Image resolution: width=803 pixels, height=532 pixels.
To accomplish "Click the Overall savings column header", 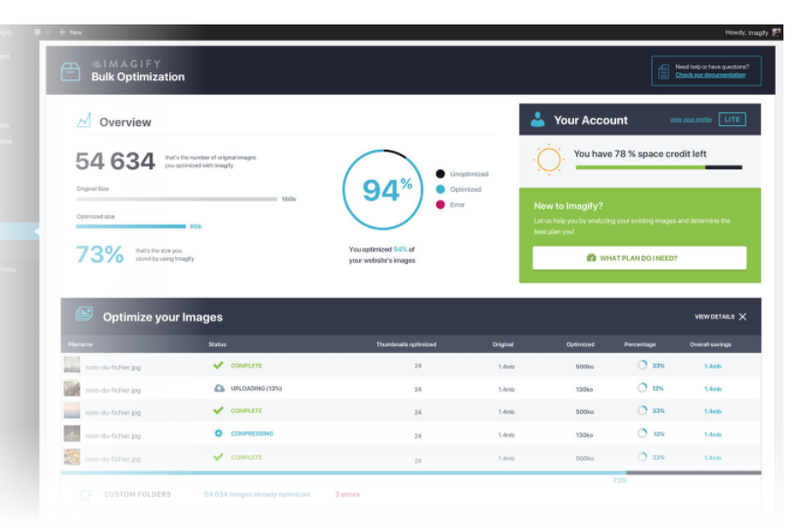I will point(710,344).
